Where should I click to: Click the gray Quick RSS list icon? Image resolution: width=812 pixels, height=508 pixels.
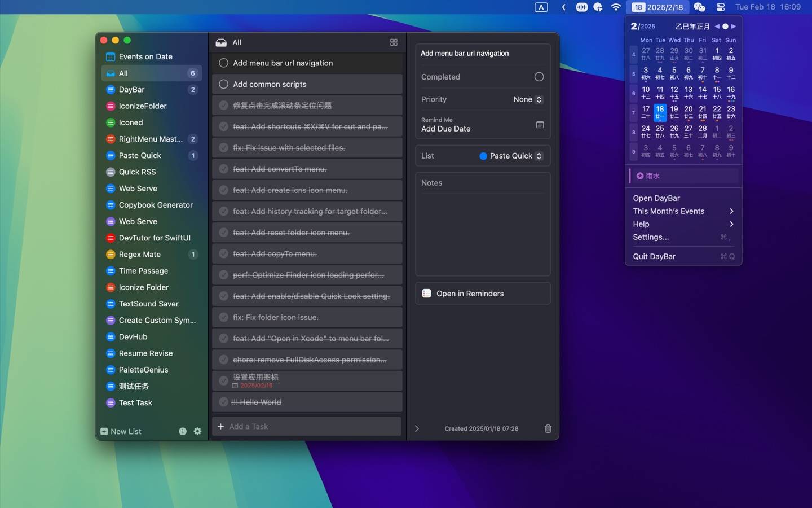coord(111,172)
